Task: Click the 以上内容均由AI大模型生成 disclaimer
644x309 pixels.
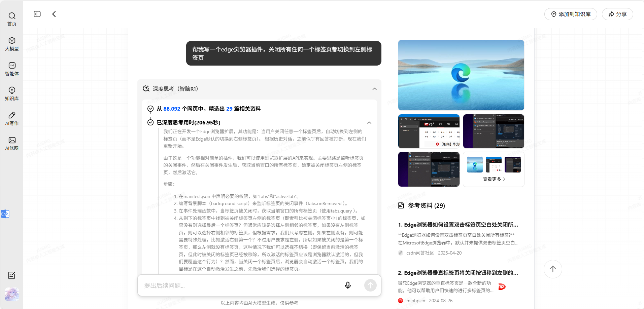Action: (259, 303)
